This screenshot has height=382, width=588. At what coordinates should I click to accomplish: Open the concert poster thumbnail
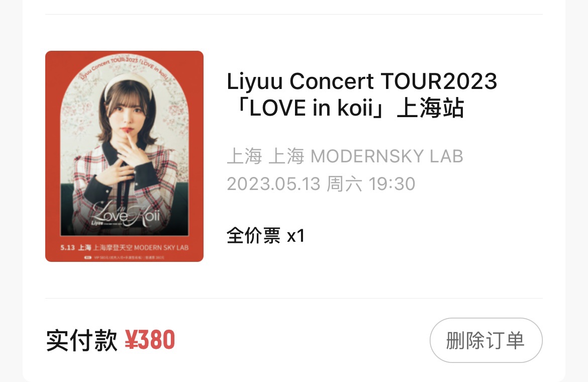click(x=124, y=156)
